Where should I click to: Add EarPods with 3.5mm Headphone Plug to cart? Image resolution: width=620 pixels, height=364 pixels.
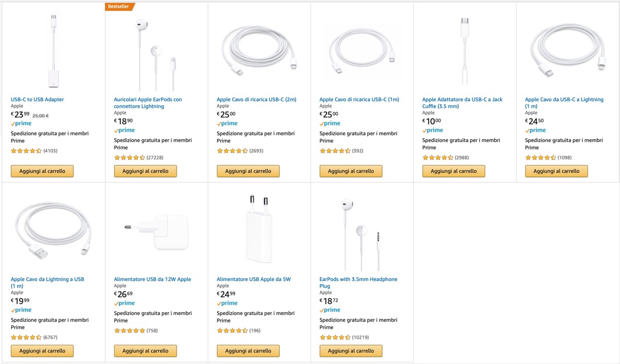[x=351, y=351]
